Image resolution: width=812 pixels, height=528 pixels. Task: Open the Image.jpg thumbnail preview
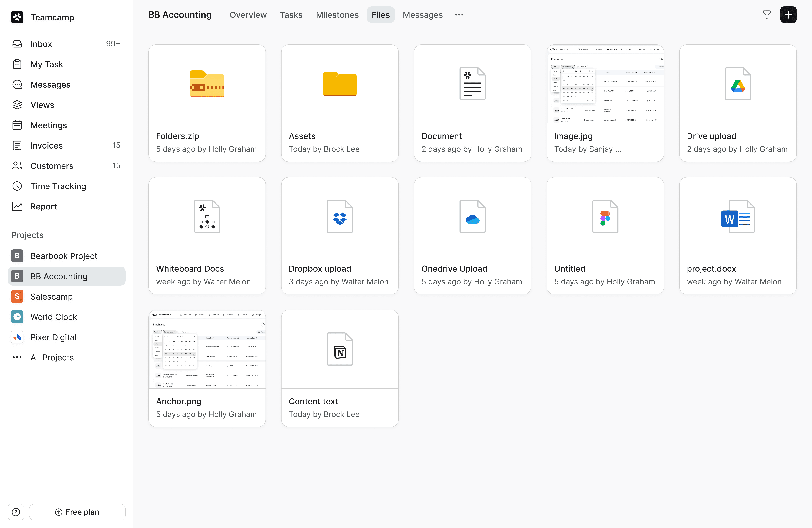pyautogui.click(x=605, y=84)
